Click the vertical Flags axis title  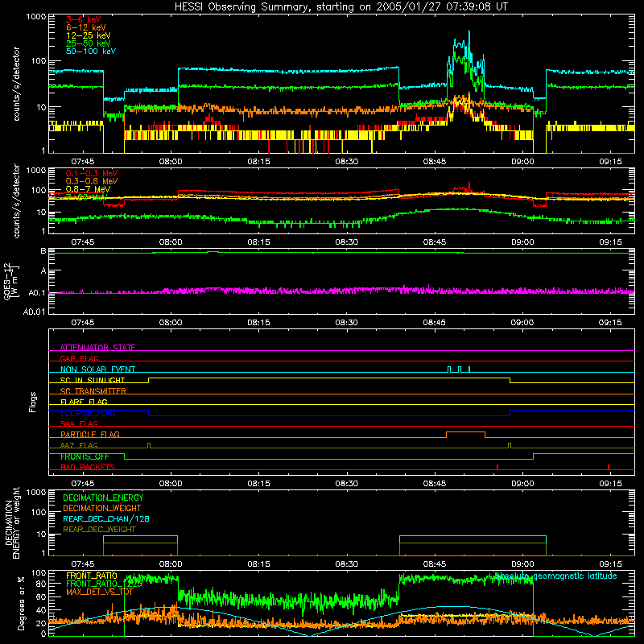click(x=32, y=402)
